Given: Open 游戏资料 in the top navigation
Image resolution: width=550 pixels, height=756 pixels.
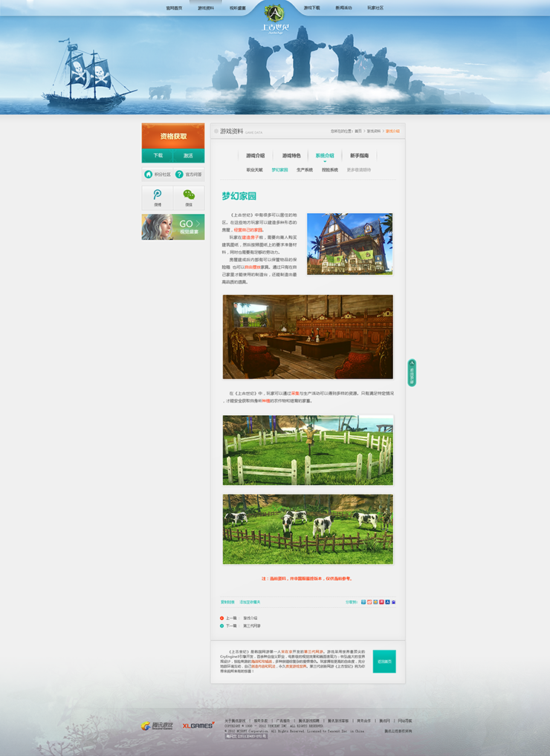Looking at the screenshot, I should tap(206, 8).
